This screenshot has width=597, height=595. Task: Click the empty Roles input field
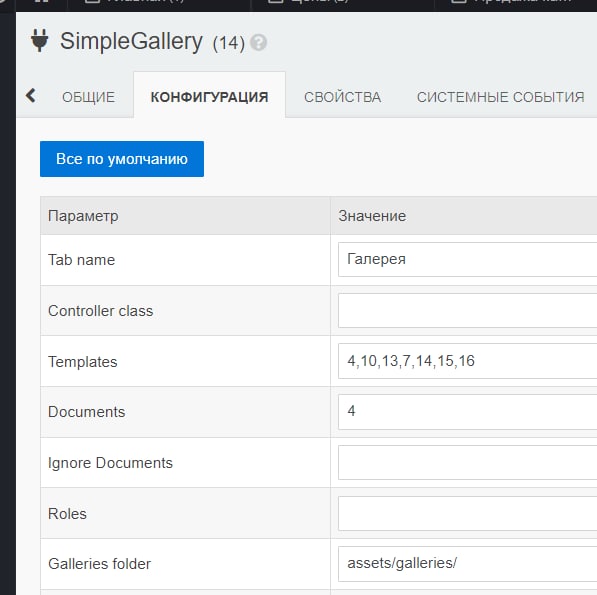(468, 514)
